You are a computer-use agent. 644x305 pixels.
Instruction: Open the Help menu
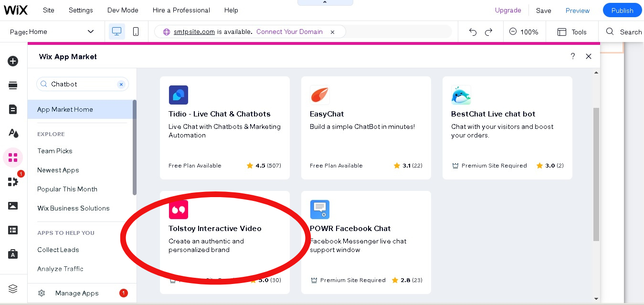(x=231, y=10)
